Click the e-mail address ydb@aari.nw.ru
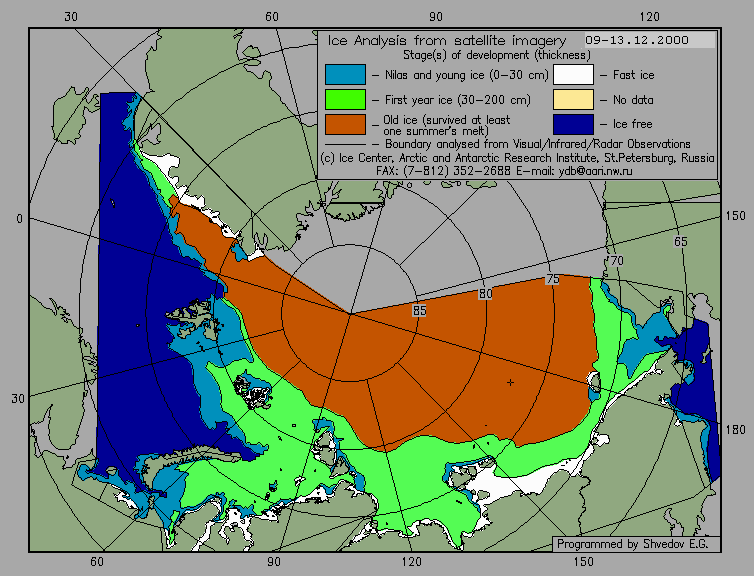Screen dimensions: 754x576 click(x=595, y=171)
